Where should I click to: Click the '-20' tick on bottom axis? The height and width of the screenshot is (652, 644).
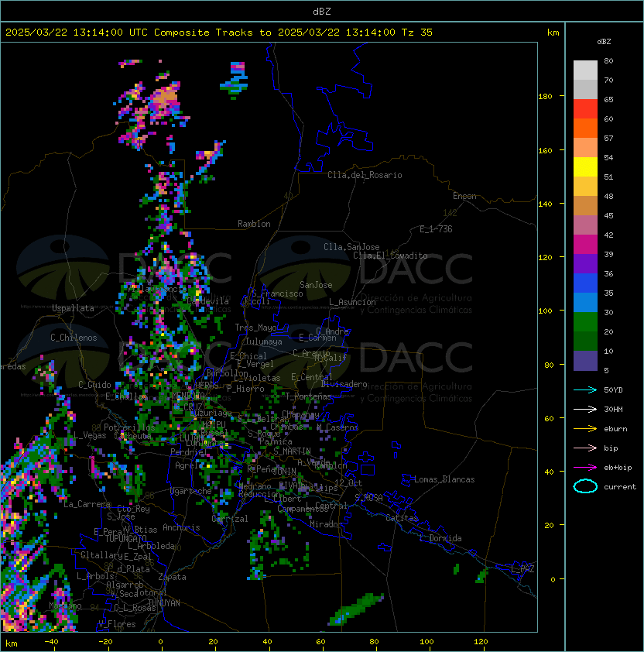coord(105,642)
